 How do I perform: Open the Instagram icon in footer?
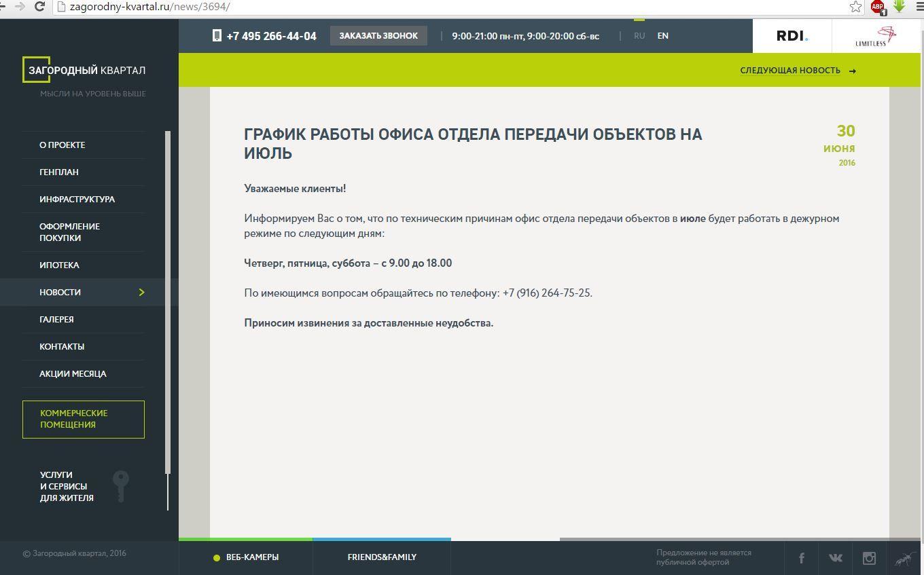[869, 558]
